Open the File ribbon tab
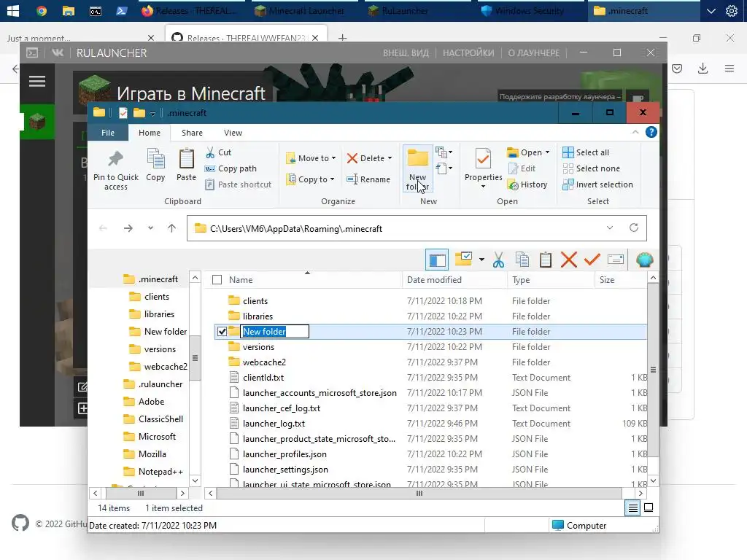The height and width of the screenshot is (560, 747). point(108,133)
